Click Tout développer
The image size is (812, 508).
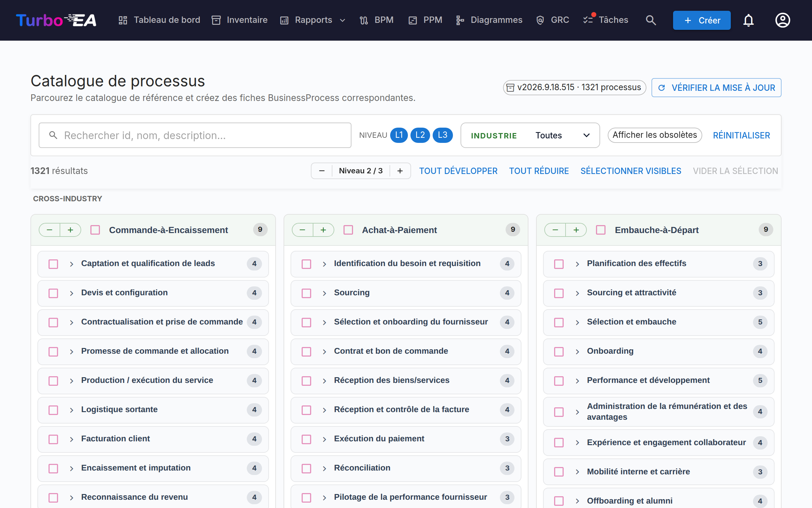point(458,171)
